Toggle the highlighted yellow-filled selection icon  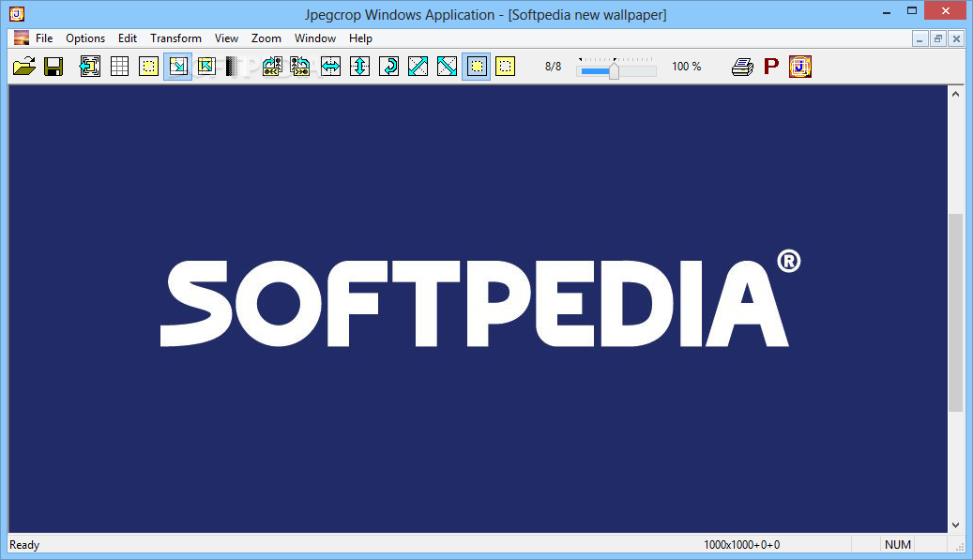coord(476,67)
